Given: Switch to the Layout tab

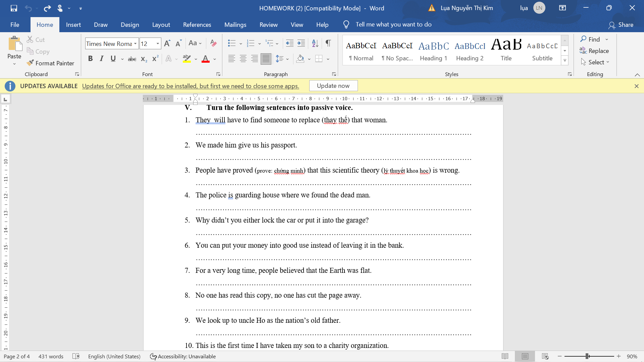Looking at the screenshot, I should pos(161,24).
